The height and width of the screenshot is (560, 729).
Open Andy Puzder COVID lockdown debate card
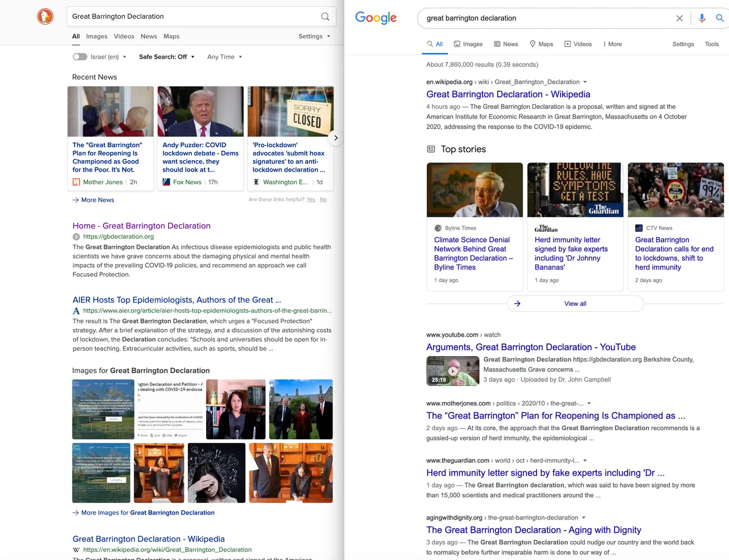pos(200,138)
